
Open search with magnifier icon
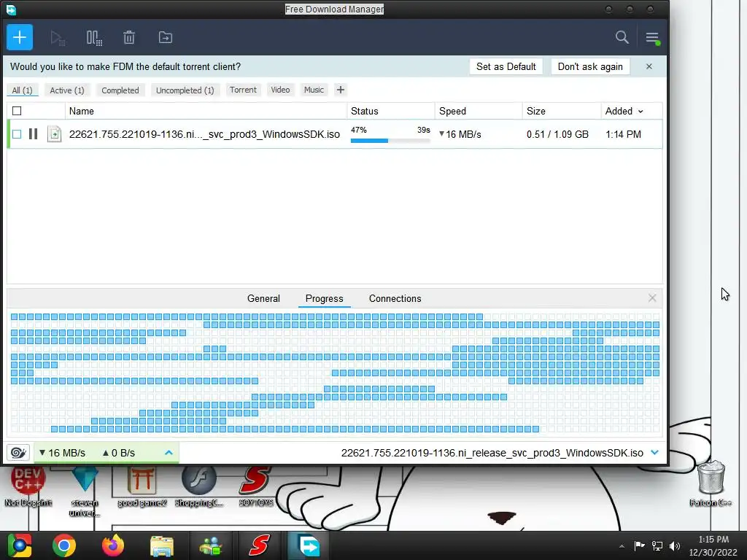[x=622, y=37]
